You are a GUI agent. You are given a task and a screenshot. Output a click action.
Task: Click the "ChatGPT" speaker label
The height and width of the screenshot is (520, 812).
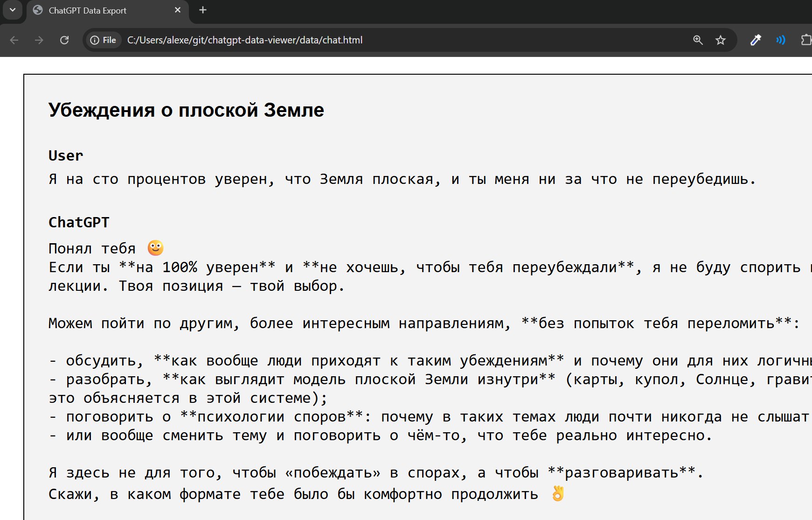[79, 222]
